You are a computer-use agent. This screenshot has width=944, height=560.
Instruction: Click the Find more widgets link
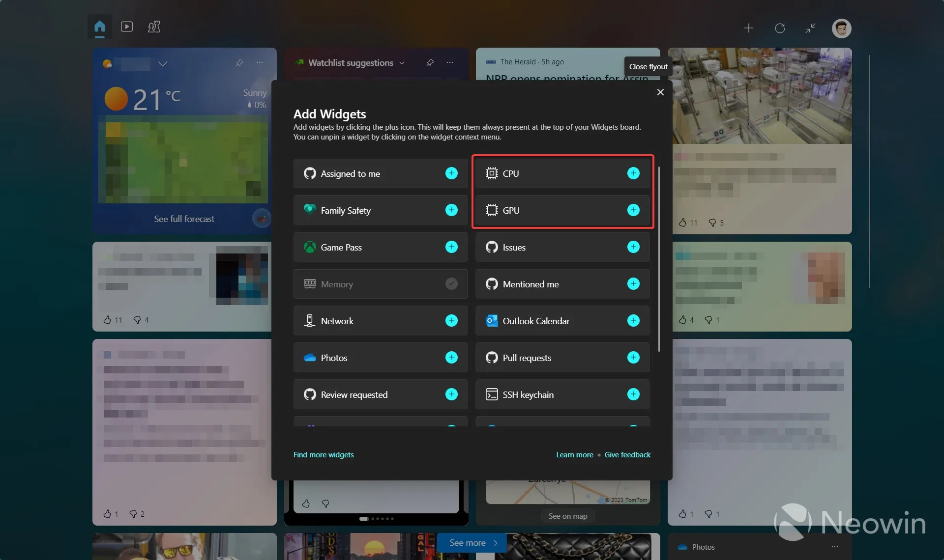[x=324, y=454]
